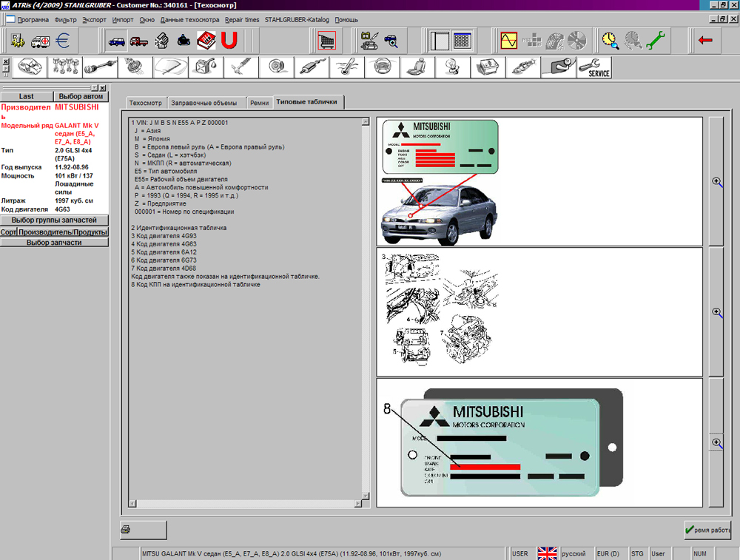
Task: Open the Repair times menu
Action: (x=242, y=19)
